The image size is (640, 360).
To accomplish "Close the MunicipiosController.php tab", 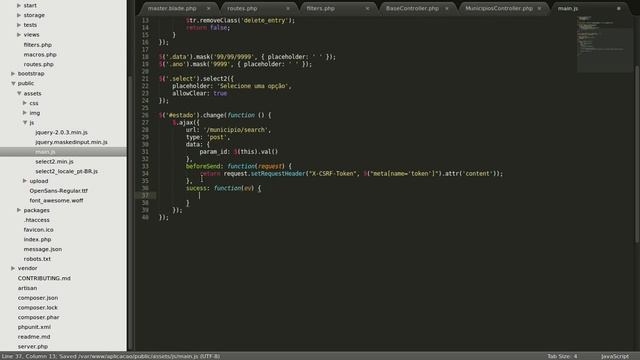I will point(539,8).
